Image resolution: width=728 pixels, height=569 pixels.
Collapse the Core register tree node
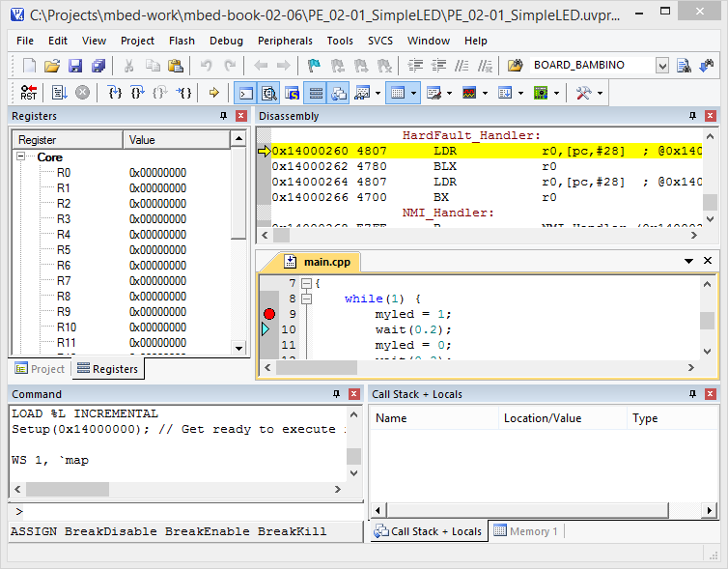click(21, 156)
